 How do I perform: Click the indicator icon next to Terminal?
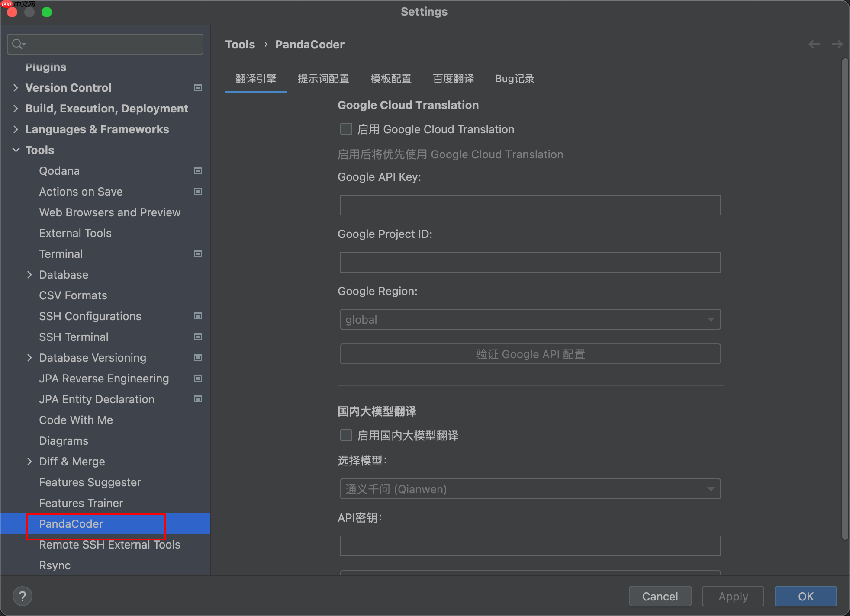(x=198, y=253)
